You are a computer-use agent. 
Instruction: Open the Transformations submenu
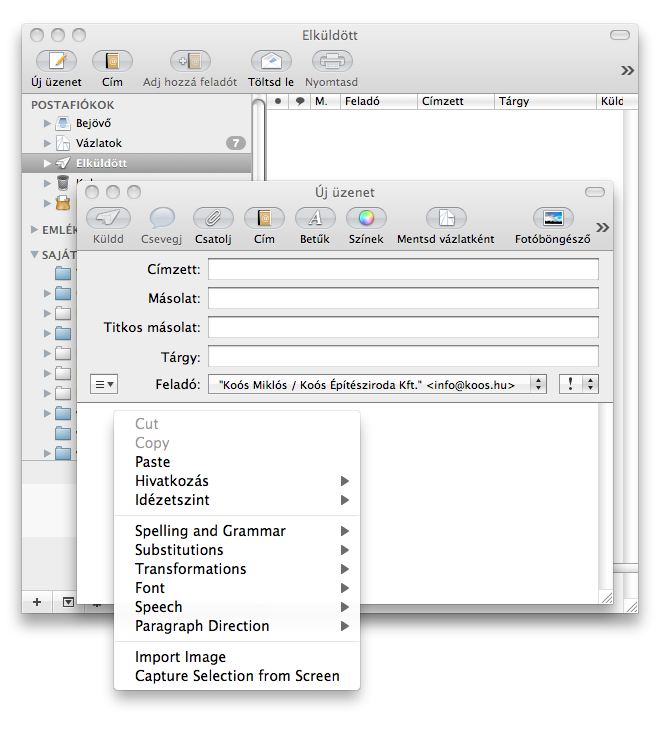pos(237,569)
